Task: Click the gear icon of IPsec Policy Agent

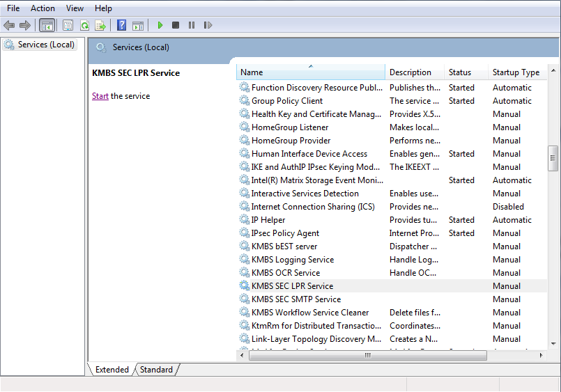Action: pyautogui.click(x=245, y=233)
